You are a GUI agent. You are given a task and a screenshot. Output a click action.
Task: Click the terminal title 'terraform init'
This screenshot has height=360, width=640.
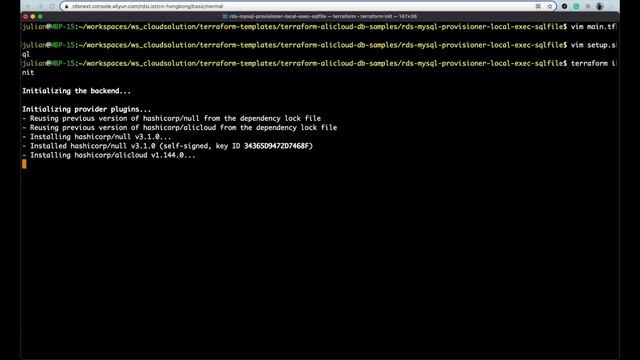pos(376,16)
